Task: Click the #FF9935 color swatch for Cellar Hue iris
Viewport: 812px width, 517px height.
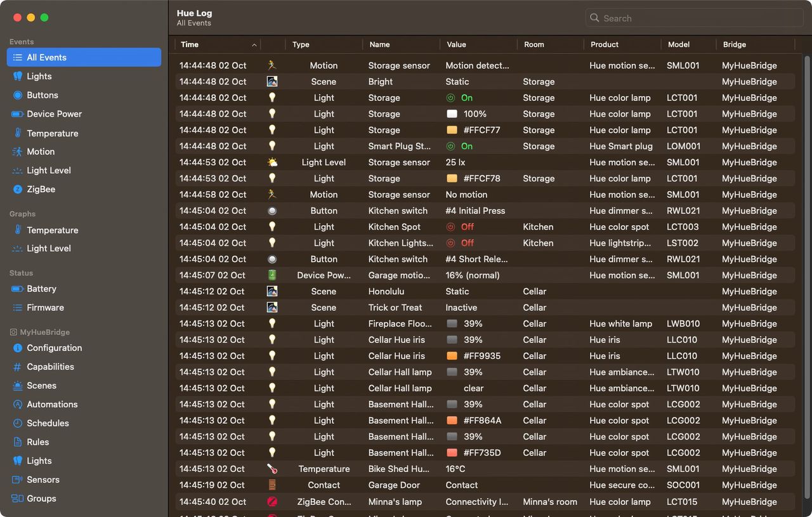Action: tap(452, 356)
